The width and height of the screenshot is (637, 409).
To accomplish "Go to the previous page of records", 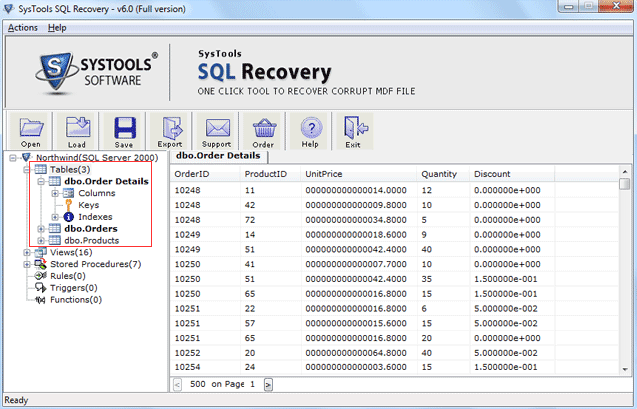I will point(178,384).
